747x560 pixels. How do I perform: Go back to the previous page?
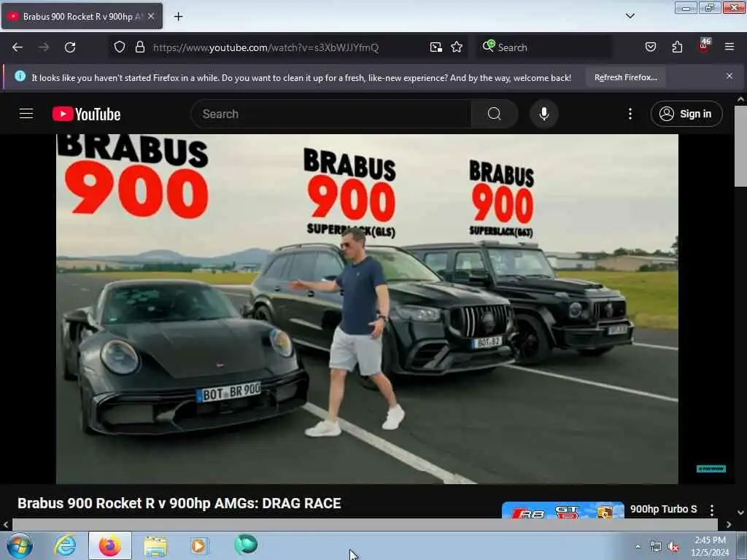18,47
